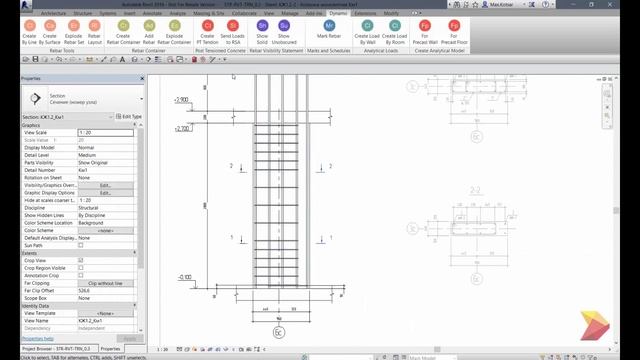640x360 pixels.
Task: Click the Edit Type button
Action: (129, 117)
